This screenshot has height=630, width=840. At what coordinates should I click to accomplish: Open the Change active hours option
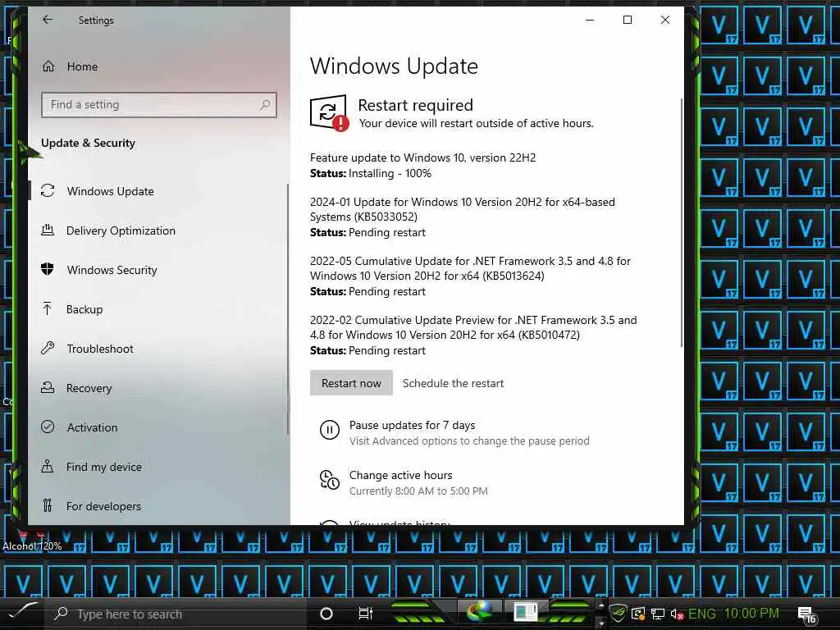click(x=400, y=475)
